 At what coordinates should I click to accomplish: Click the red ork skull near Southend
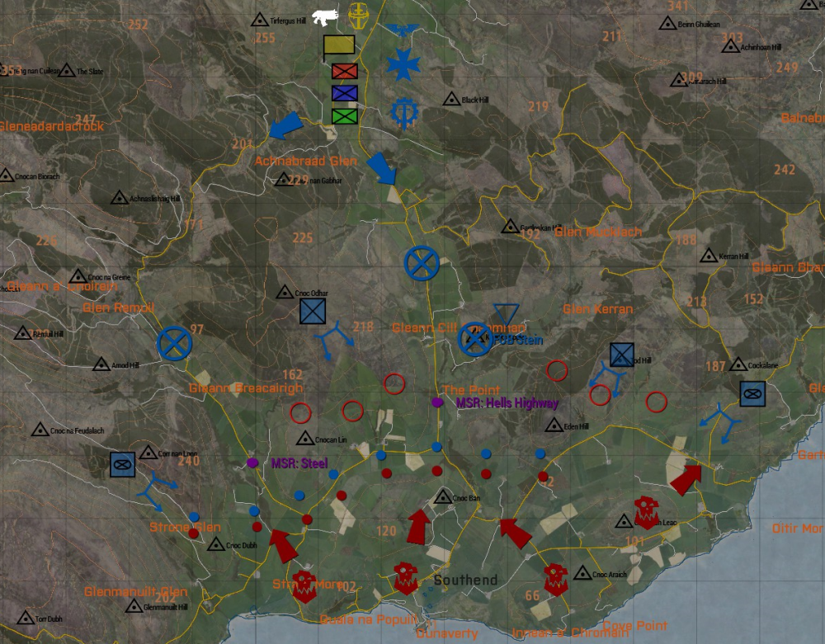tap(406, 578)
